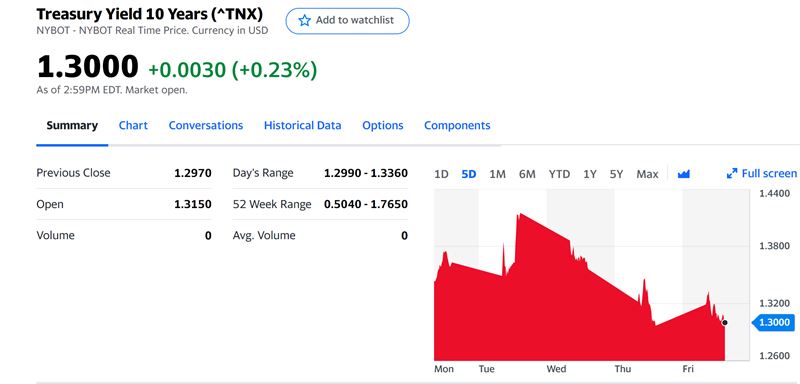
Task: Click the star icon in Add to watchlist
Action: point(305,20)
